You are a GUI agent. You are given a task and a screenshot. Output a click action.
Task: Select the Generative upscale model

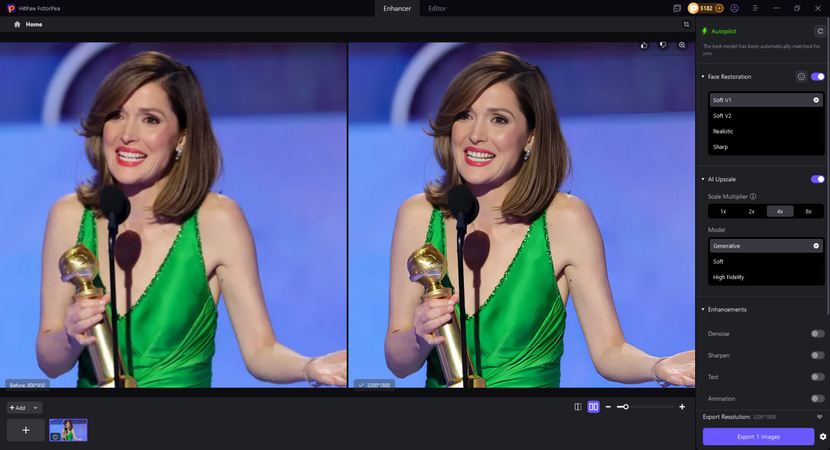tap(766, 246)
